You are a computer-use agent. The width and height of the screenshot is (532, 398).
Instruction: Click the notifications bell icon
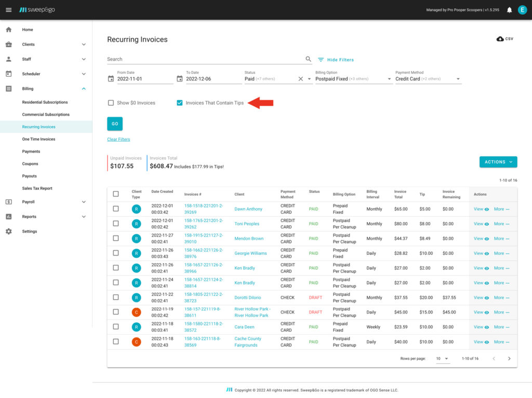(509, 10)
